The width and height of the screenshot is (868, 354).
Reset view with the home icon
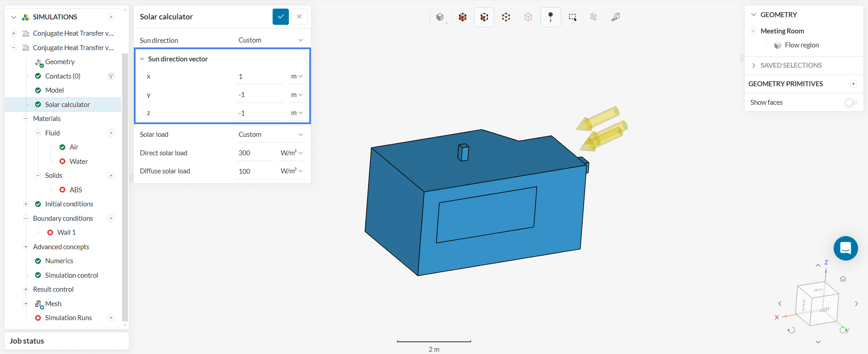pyautogui.click(x=843, y=279)
